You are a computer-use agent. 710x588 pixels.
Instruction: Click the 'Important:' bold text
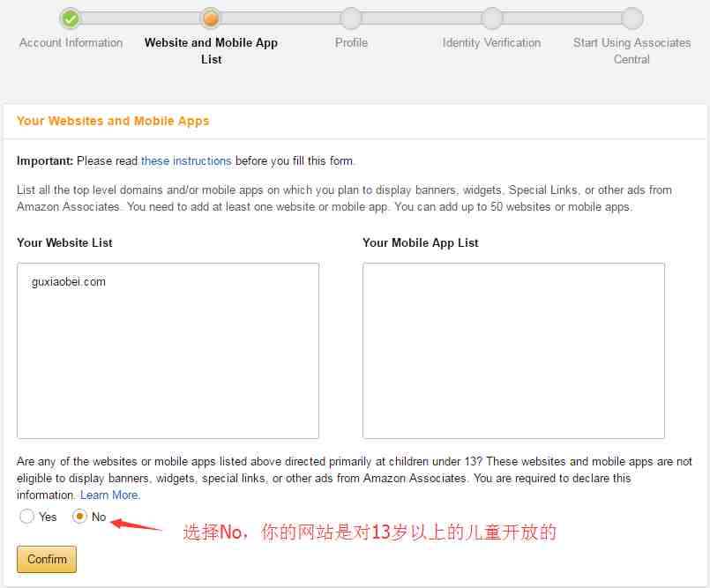tap(45, 161)
